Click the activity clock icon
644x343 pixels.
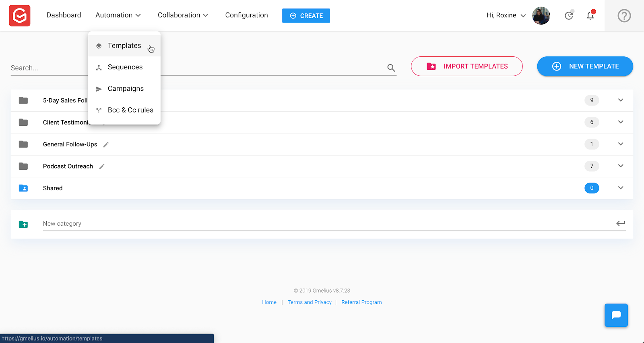pyautogui.click(x=569, y=15)
